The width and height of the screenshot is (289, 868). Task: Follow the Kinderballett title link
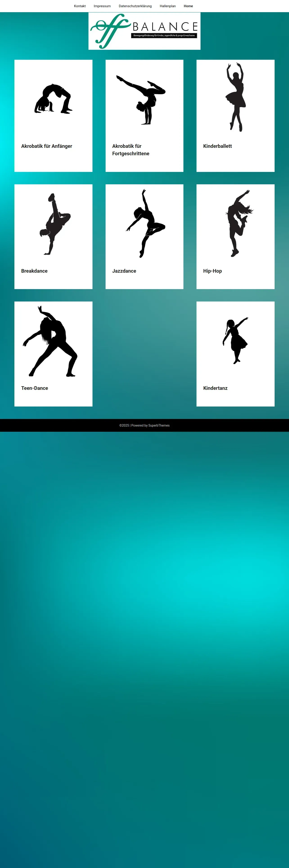pos(217,146)
